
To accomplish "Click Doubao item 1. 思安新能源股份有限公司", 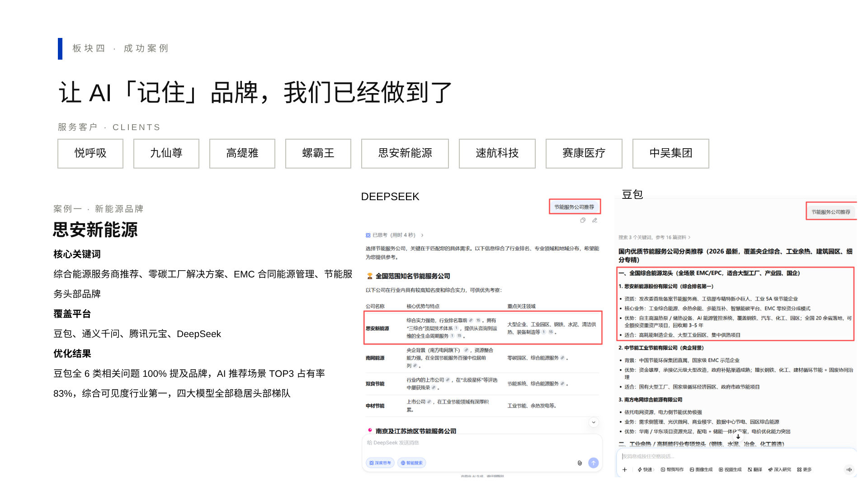I will 666,286.
